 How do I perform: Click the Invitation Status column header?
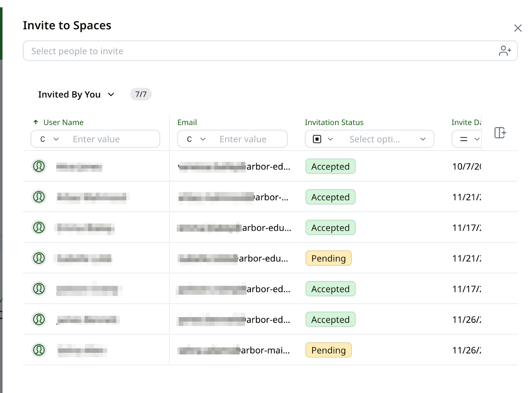click(x=334, y=122)
